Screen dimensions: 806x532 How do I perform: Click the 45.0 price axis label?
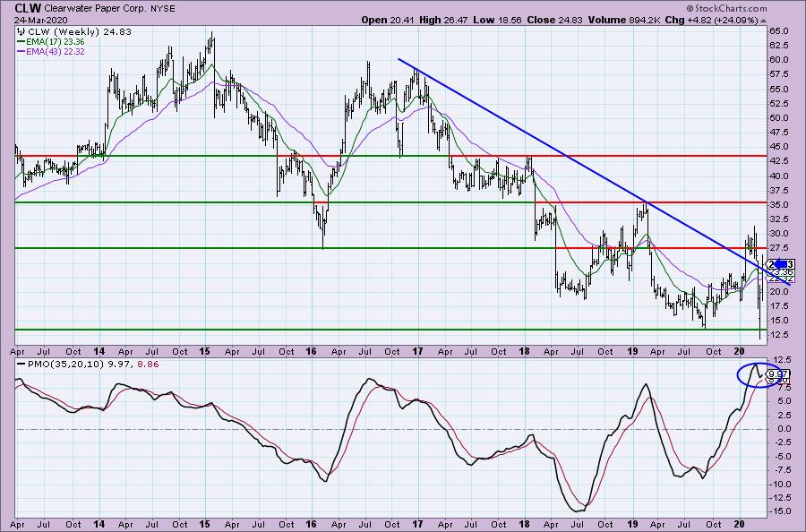click(x=779, y=147)
